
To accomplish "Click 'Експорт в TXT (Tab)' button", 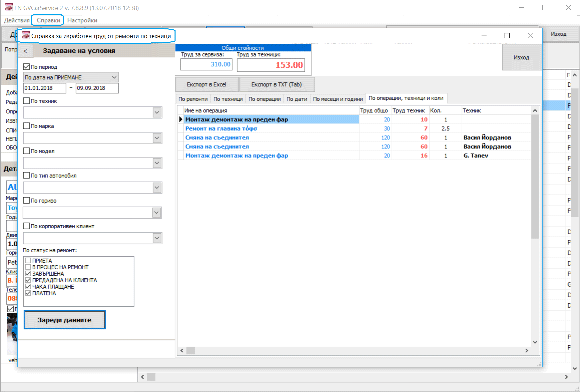I will 276,84.
